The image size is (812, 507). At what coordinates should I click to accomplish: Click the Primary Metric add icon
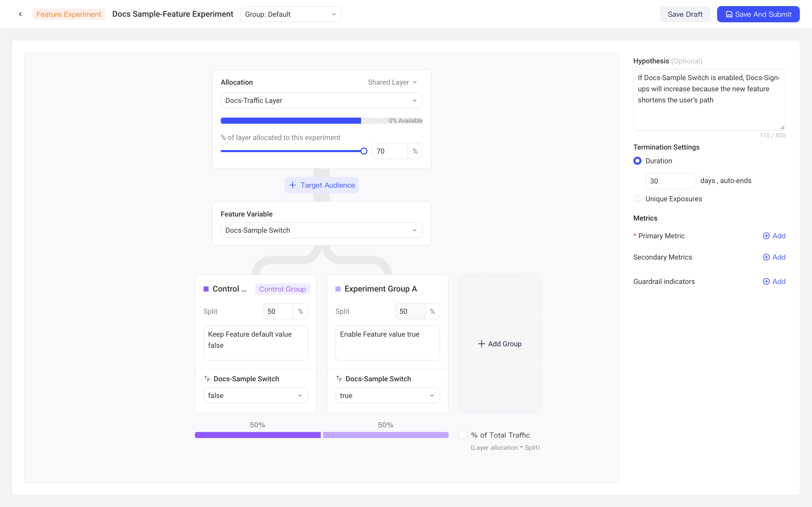coord(766,236)
